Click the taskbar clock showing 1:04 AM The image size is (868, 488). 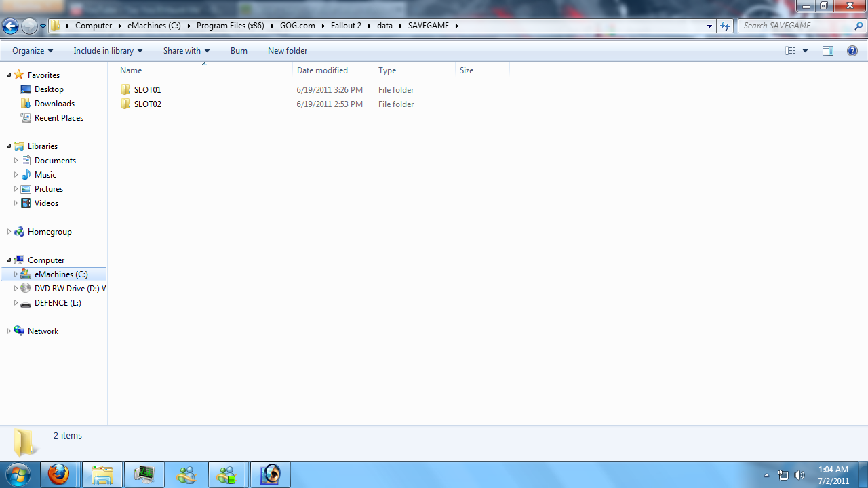(x=833, y=475)
